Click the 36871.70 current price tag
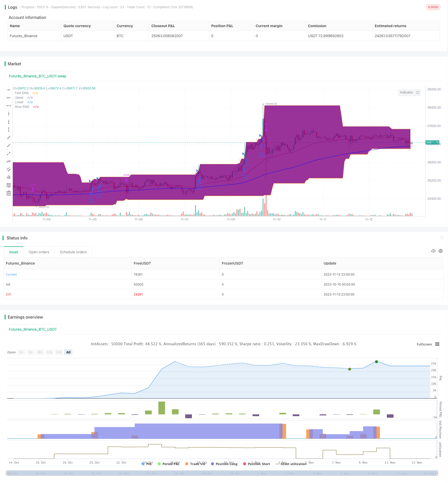The height and width of the screenshot is (483, 448). coord(432,142)
